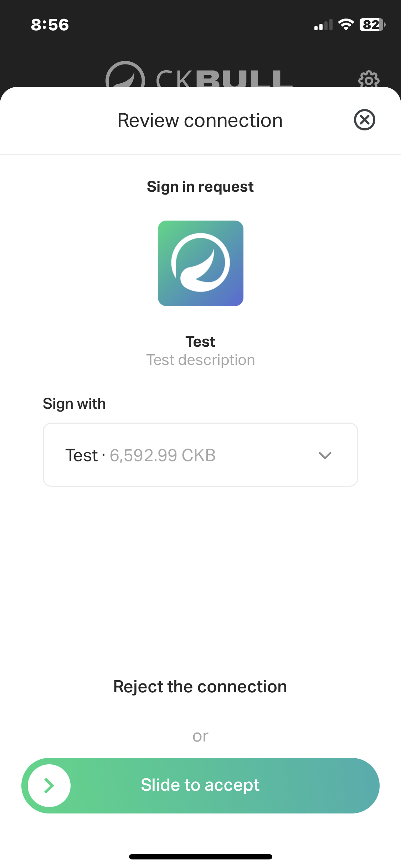Tap the cellular signal bars icon
401x868 pixels.
pyautogui.click(x=323, y=25)
